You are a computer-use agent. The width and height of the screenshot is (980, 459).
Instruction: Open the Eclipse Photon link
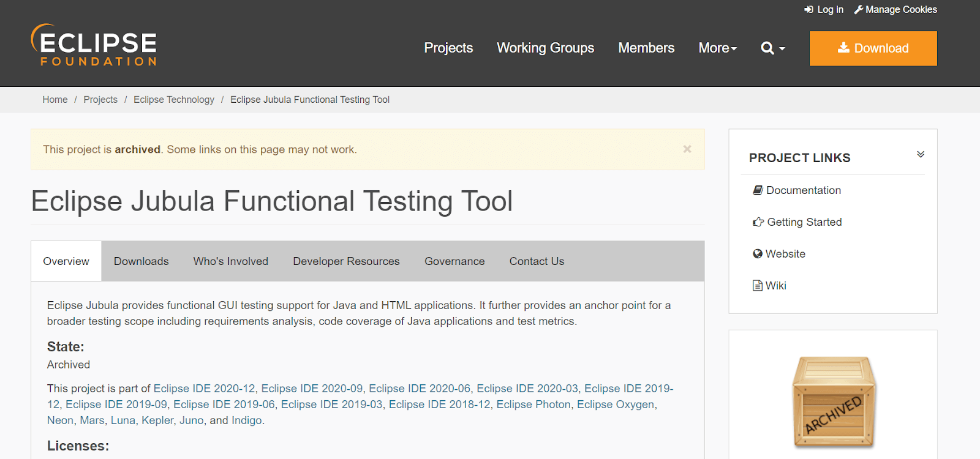533,405
